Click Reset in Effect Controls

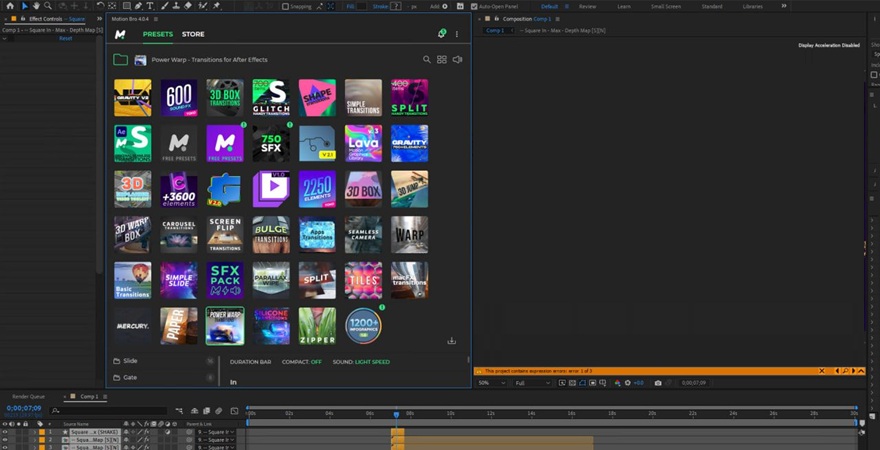point(66,38)
